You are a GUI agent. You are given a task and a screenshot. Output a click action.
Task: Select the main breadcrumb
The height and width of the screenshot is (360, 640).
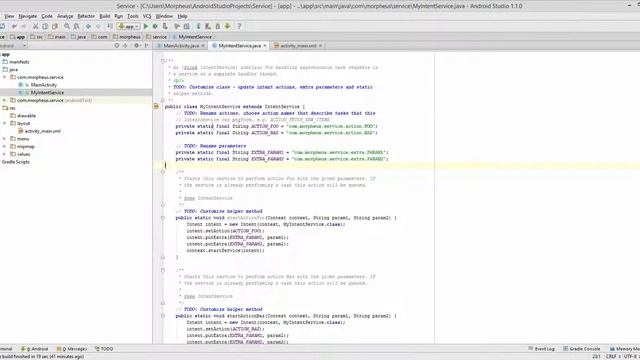[57, 37]
